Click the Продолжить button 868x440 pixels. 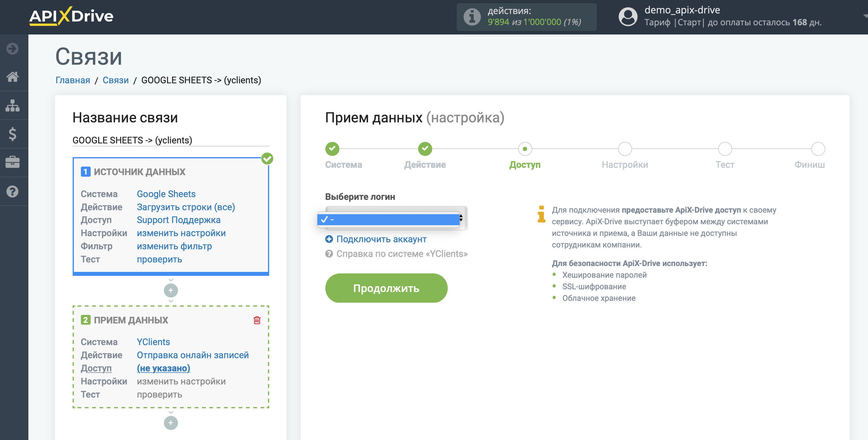tap(386, 288)
